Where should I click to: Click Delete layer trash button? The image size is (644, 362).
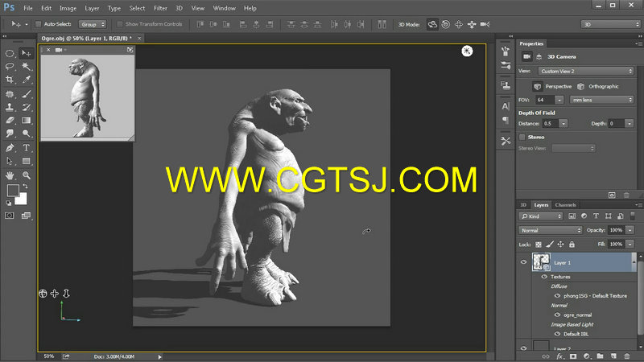pyautogui.click(x=627, y=356)
